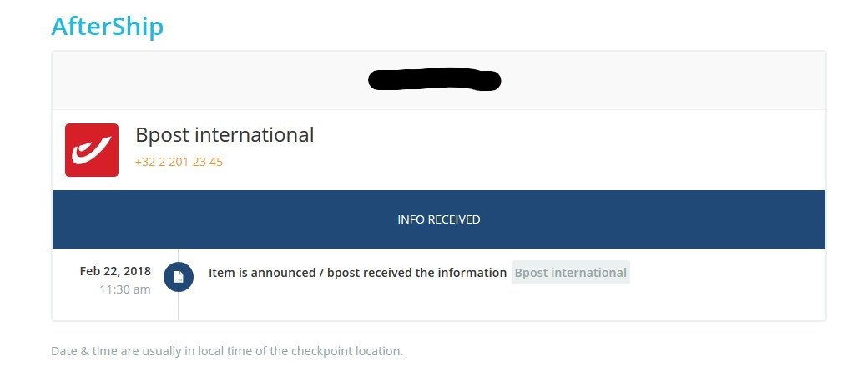Open the Bpost international courier heading
Screen dimensions: 868x377
[225, 134]
